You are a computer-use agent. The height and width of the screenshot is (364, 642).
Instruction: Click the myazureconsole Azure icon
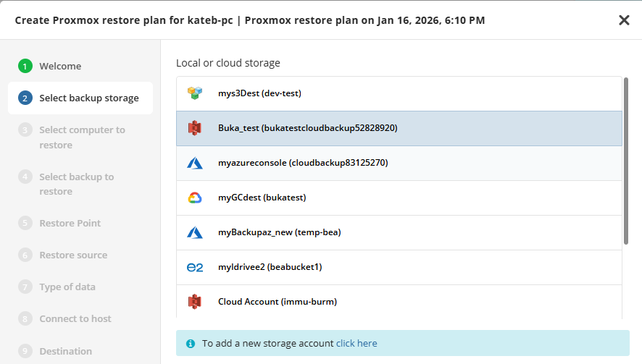pyautogui.click(x=194, y=163)
